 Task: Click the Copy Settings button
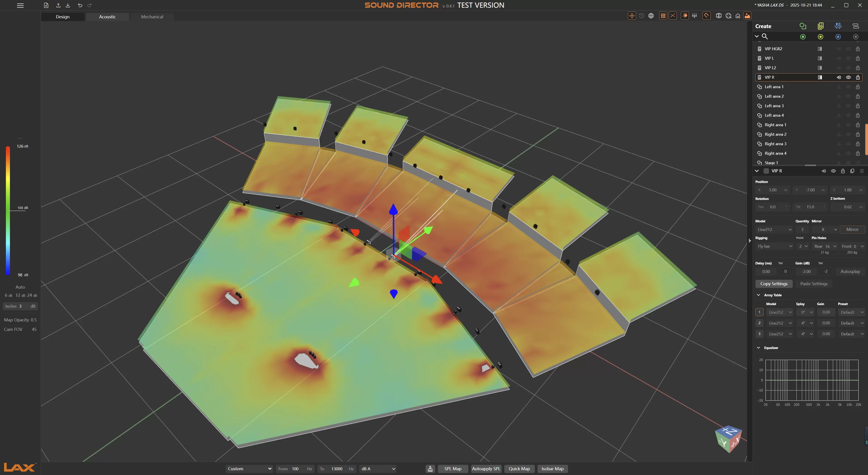click(774, 284)
